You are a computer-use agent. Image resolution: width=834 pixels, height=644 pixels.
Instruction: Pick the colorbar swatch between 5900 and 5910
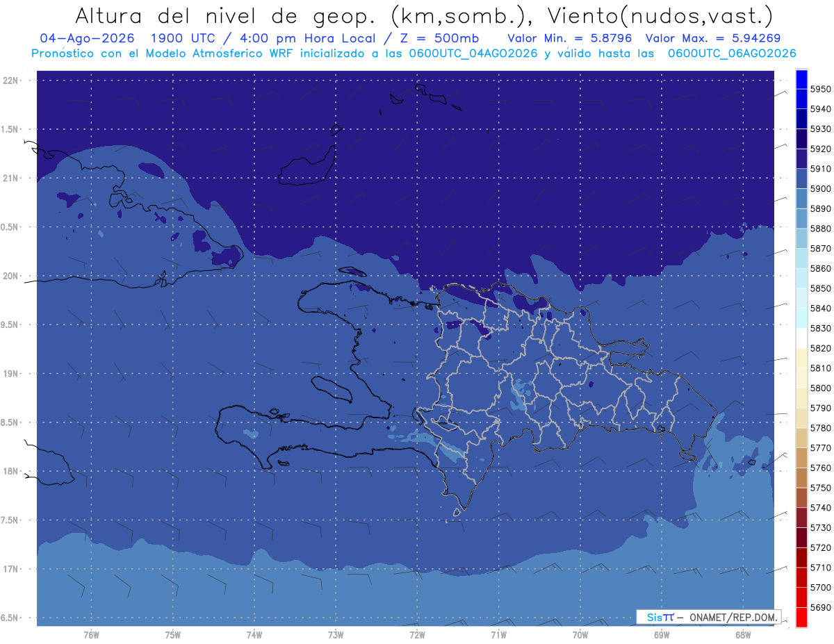(x=801, y=179)
